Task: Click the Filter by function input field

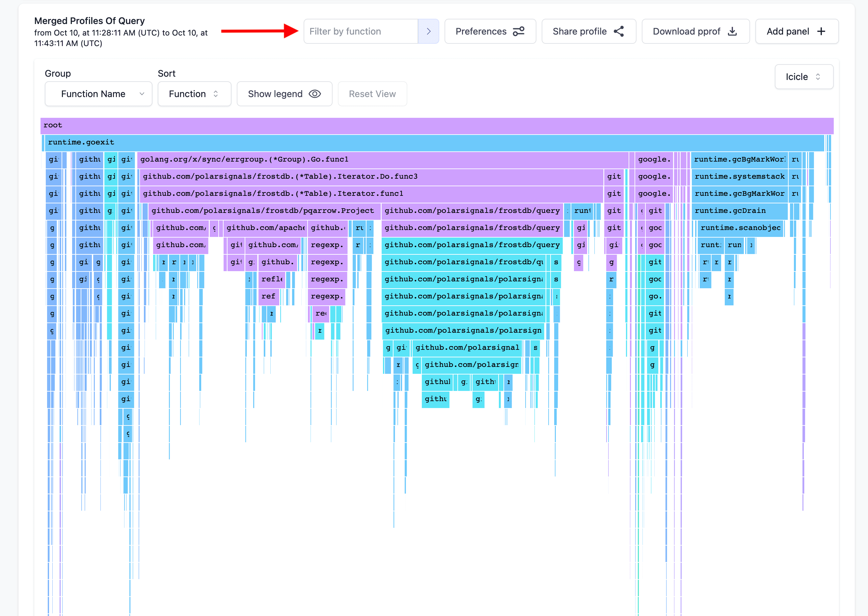Action: click(x=361, y=32)
